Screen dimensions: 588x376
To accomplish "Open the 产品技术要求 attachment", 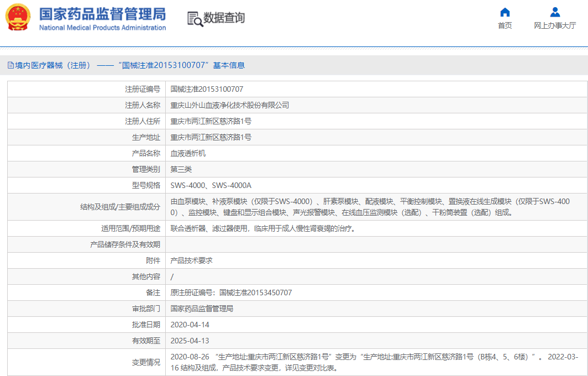I will (x=191, y=260).
